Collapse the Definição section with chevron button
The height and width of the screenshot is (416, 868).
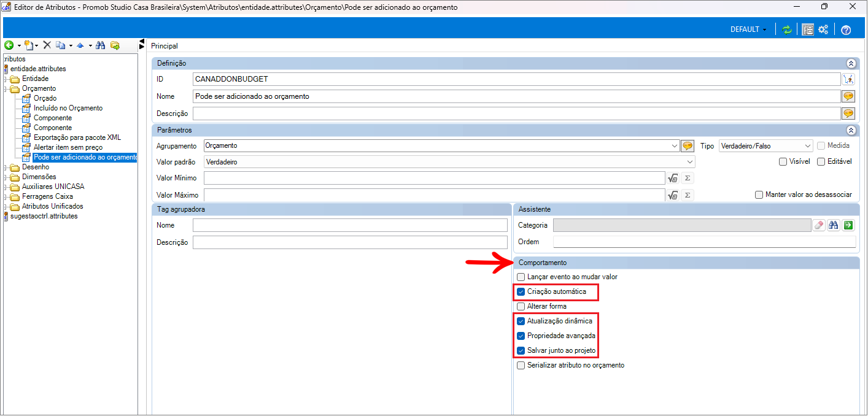pos(851,63)
